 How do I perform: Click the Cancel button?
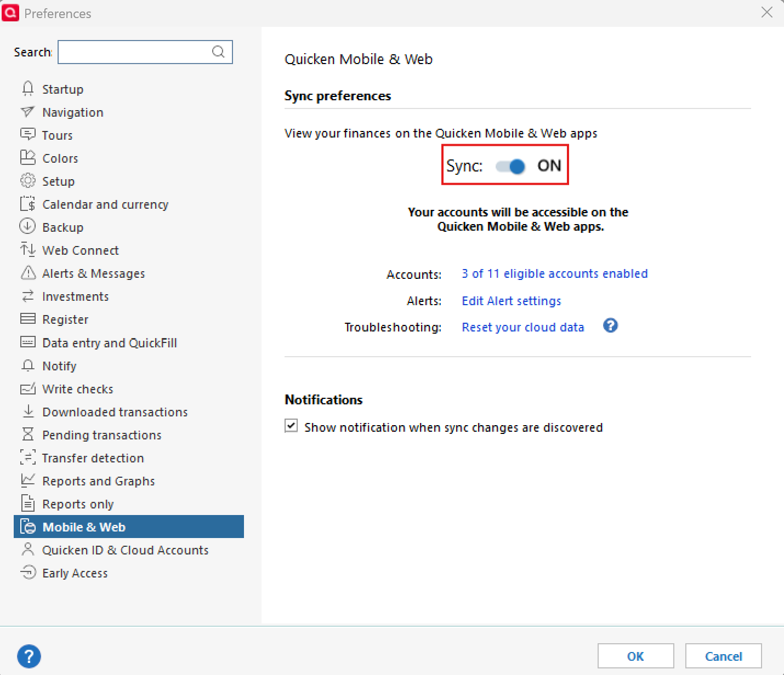723,656
